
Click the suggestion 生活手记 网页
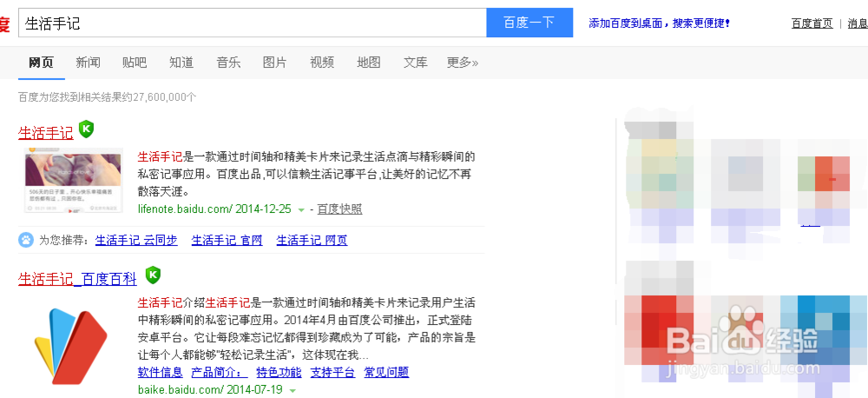(x=312, y=240)
